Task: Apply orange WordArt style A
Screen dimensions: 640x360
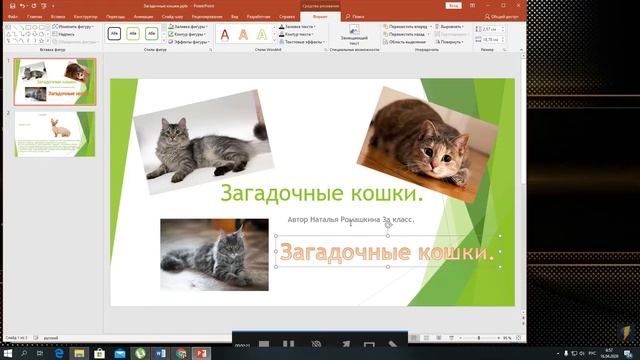Action: 243,35
